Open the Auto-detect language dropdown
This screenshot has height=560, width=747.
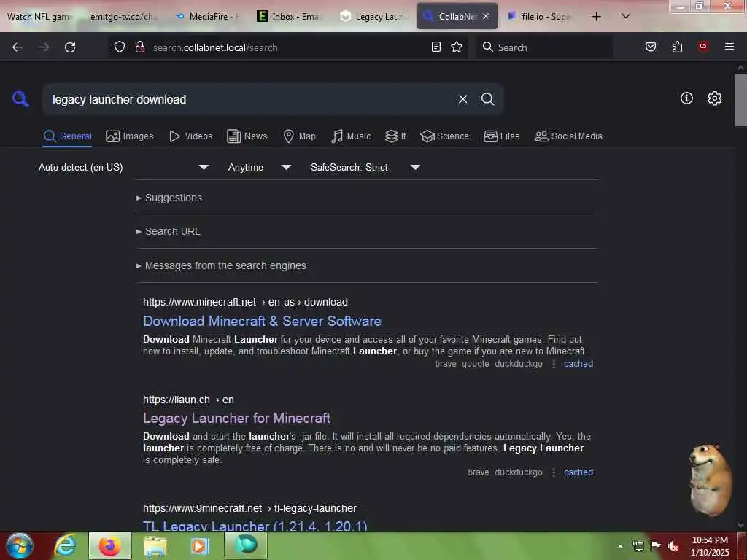(x=123, y=167)
